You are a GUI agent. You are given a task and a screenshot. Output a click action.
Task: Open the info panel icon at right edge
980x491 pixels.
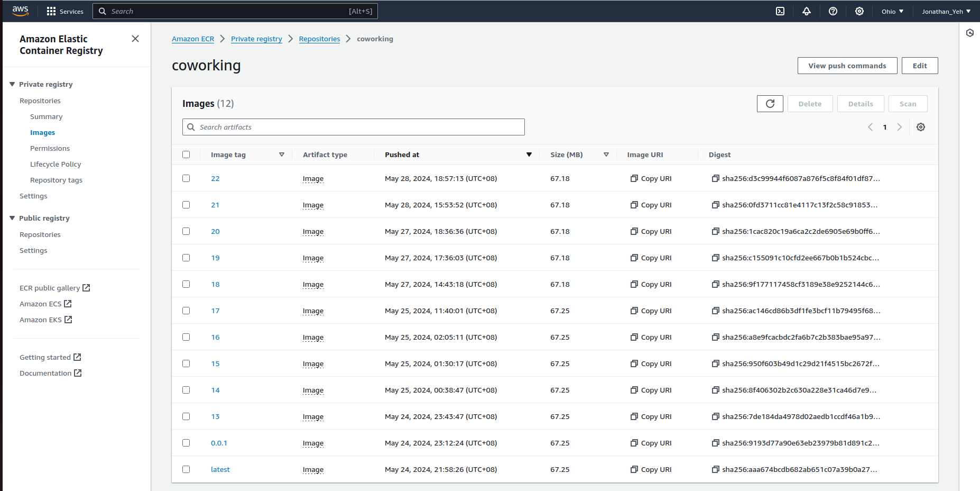click(x=970, y=33)
